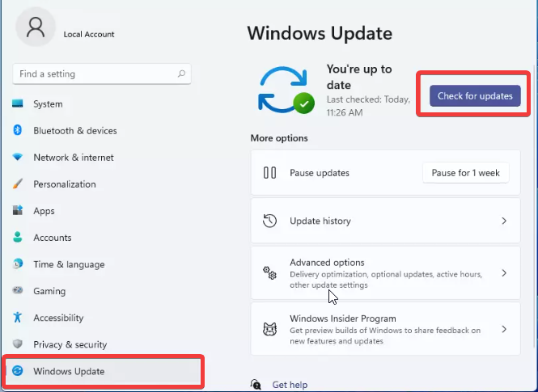Click the Personalization paintbrush icon
The image size is (538, 392).
[18, 183]
